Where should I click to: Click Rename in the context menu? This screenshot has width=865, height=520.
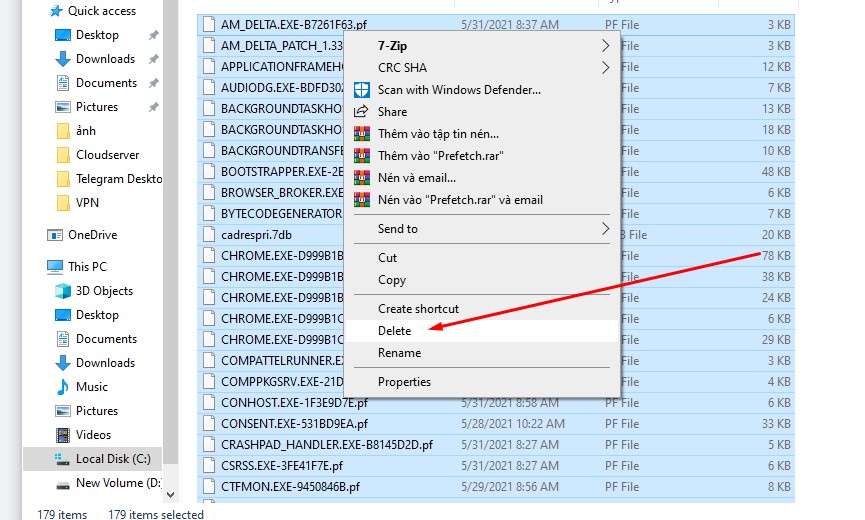[399, 353]
